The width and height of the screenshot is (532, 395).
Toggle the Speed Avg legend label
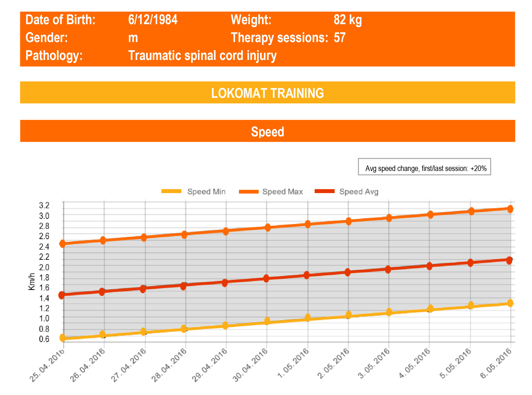359,191
